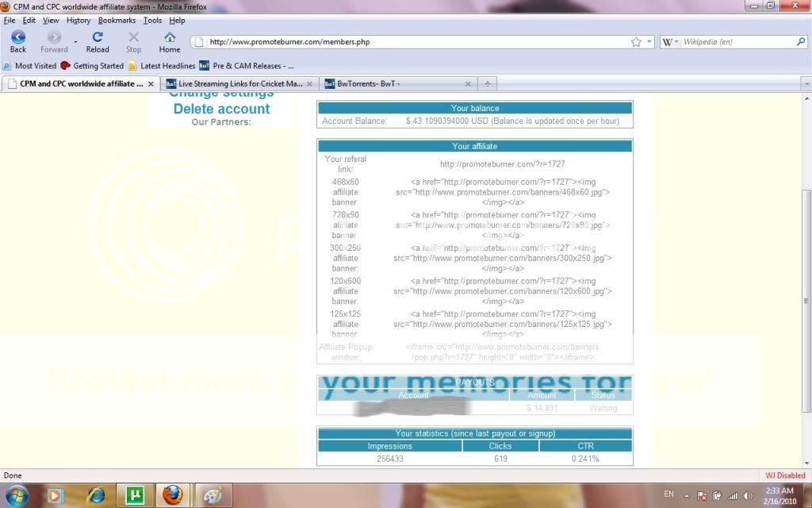Click the referral link URL text
The width and height of the screenshot is (812, 508).
(x=502, y=164)
